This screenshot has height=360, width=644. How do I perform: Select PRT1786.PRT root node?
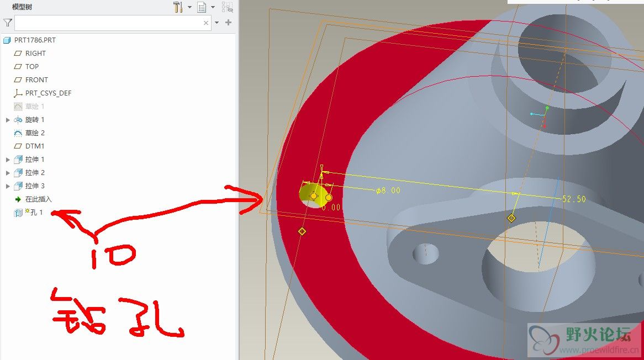35,40
